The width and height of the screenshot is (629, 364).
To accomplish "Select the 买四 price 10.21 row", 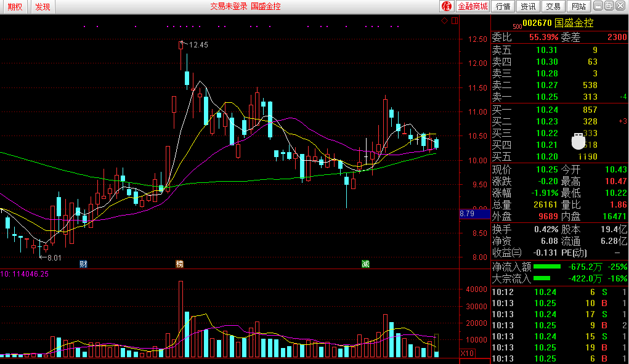I will 559,145.
